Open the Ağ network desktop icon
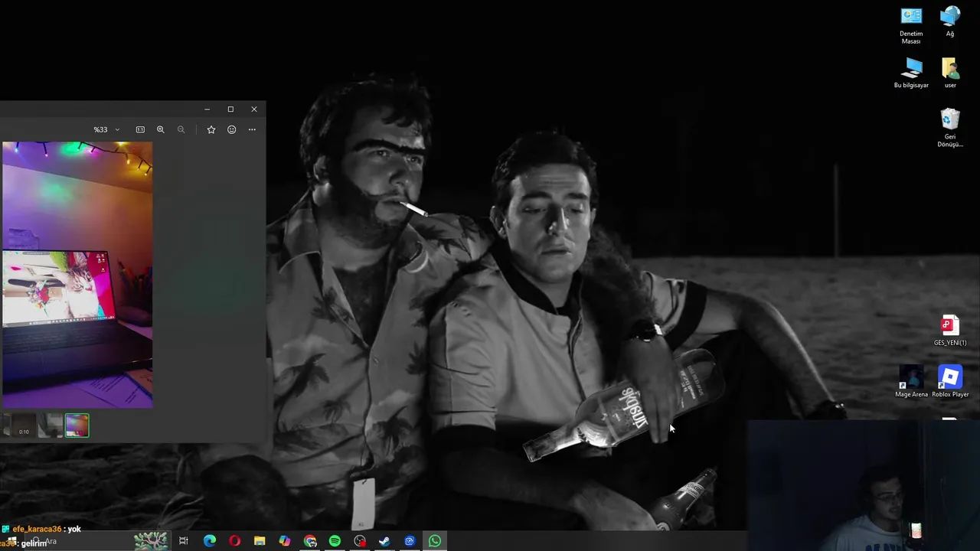This screenshot has width=980, height=551. click(950, 21)
